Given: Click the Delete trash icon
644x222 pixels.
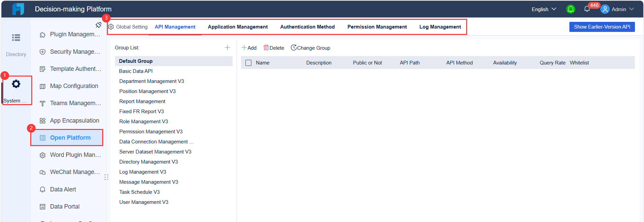Looking at the screenshot, I should pos(266,48).
